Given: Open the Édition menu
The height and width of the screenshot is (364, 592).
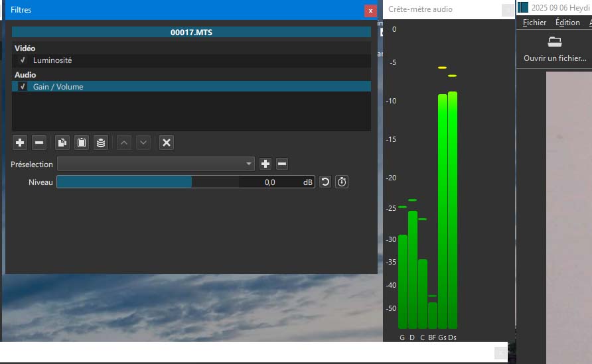Looking at the screenshot, I should tap(567, 23).
